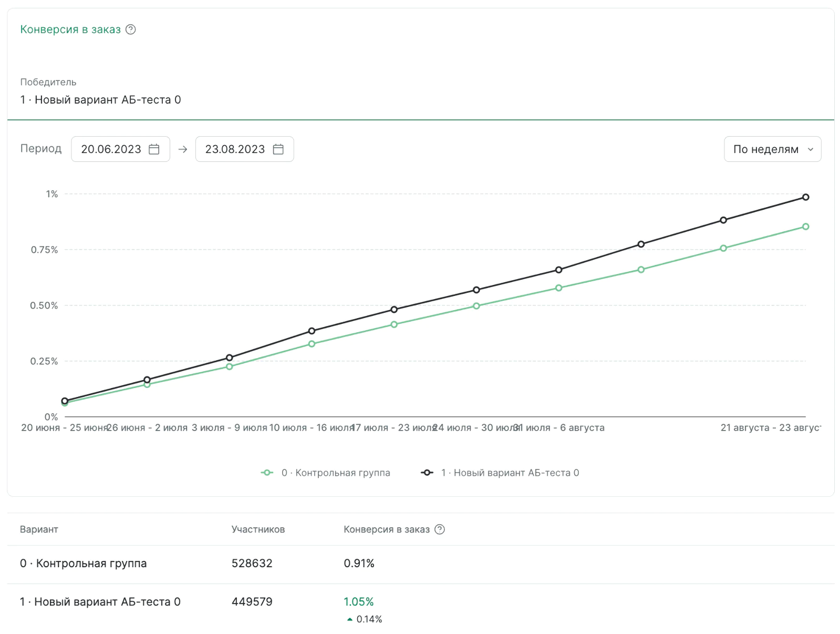The image size is (840, 634).
Task: Click x-axis label 21 августа - 23 августа
Action: 771,428
